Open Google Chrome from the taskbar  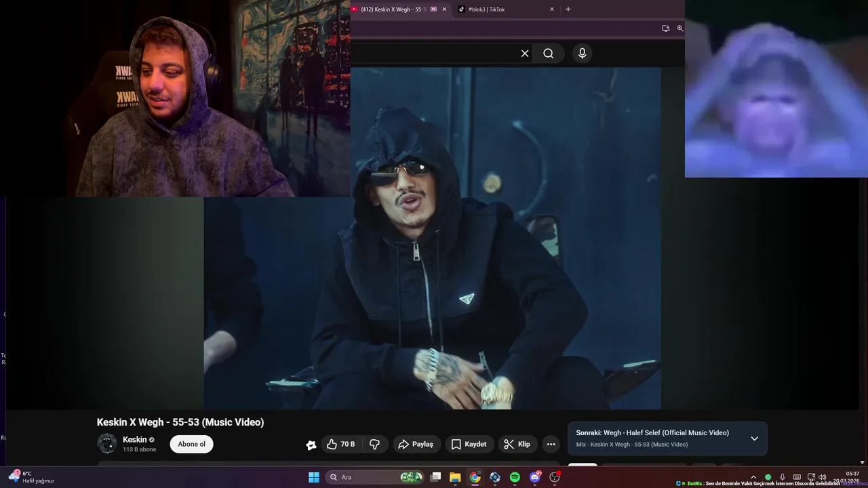[475, 477]
